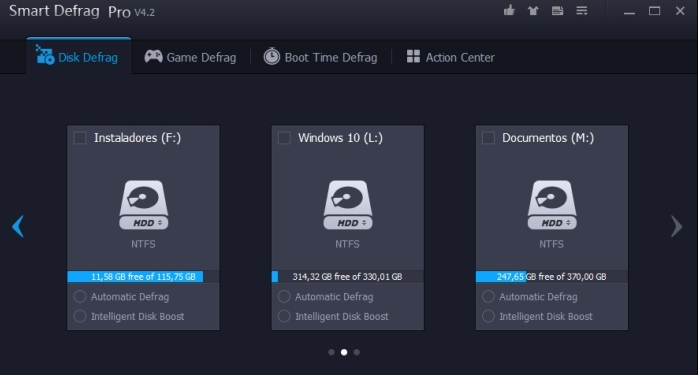699x375 pixels.
Task: Maximize the Smart Defrag window
Action: [654, 11]
